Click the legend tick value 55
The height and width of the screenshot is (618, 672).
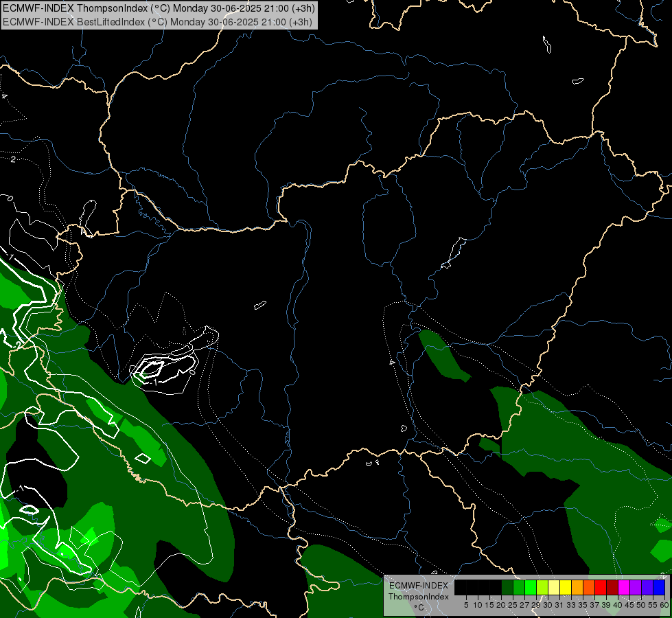pos(653,605)
